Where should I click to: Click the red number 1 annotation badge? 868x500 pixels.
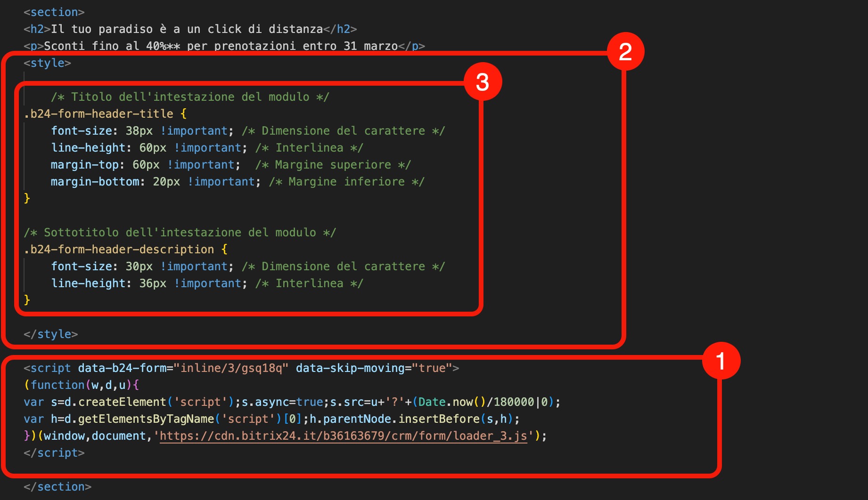coord(721,361)
